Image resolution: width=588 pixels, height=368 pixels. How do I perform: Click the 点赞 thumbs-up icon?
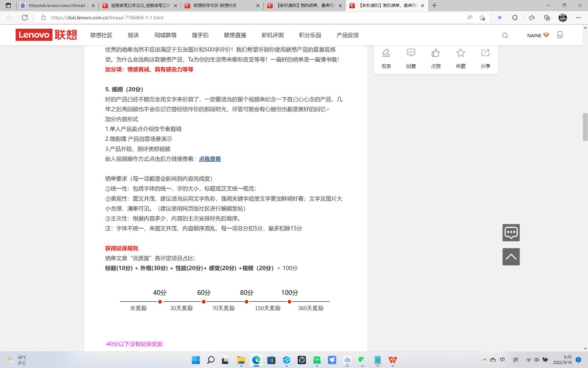(436, 53)
